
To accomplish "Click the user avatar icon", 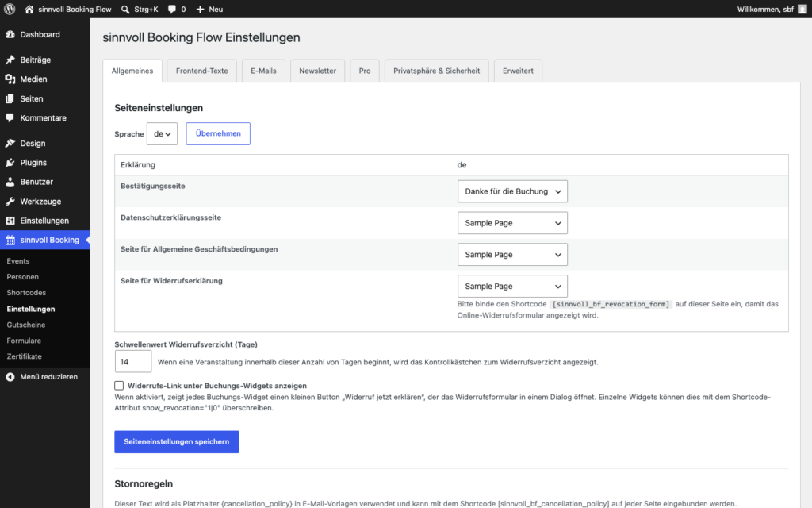I will pyautogui.click(x=802, y=10).
